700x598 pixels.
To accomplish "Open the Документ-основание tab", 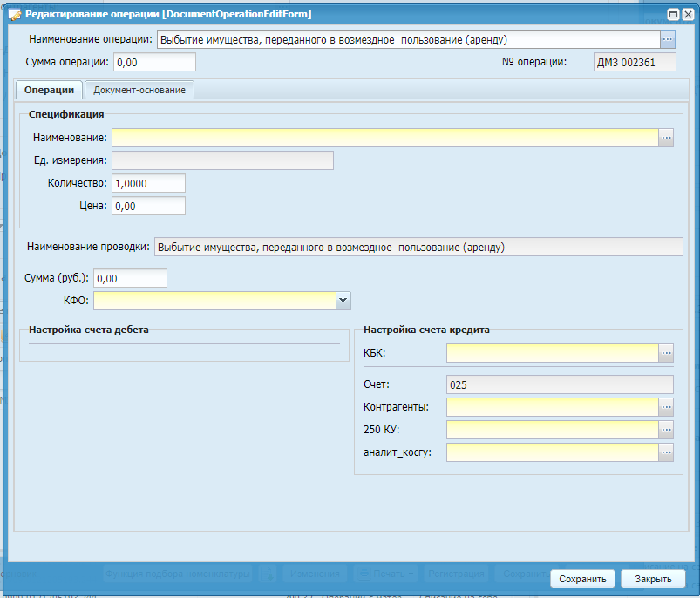I will click(139, 90).
